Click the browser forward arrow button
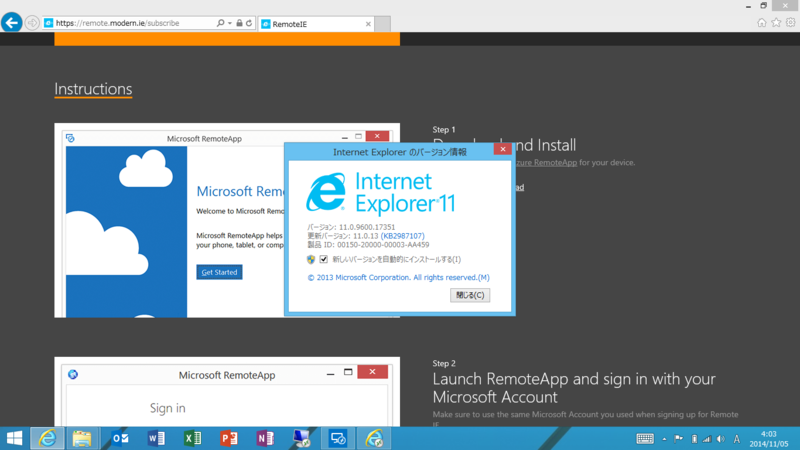This screenshot has height=450, width=800. coord(32,23)
